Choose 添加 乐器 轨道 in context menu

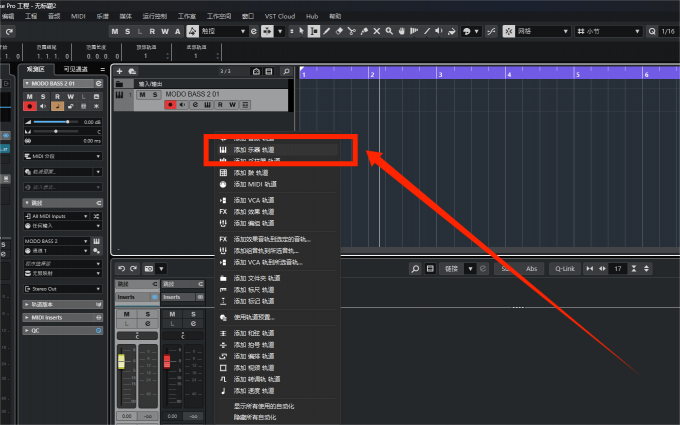point(277,150)
